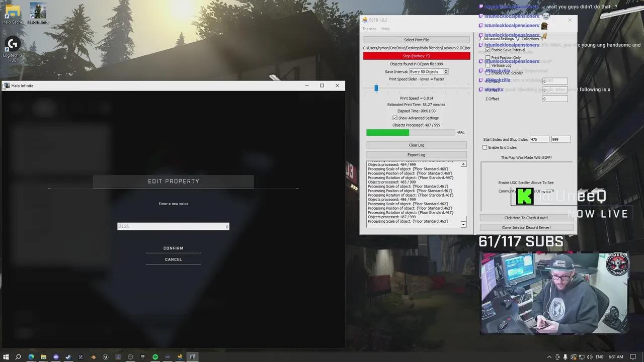
Task: Click the X Offset input field
Action: pyautogui.click(x=555, y=81)
